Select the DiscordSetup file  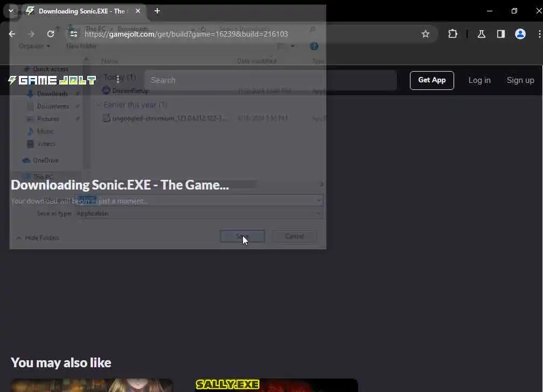(x=130, y=90)
